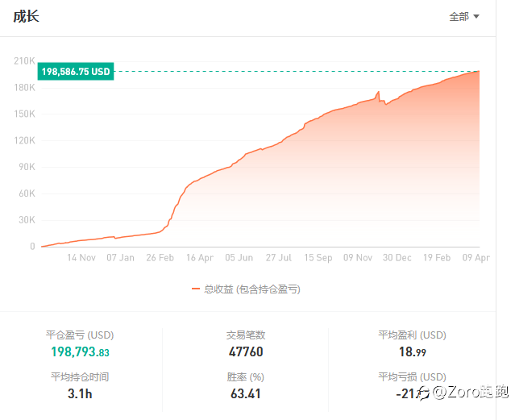Select the 150K y-axis label
This screenshot has width=515, height=420.
24,114
